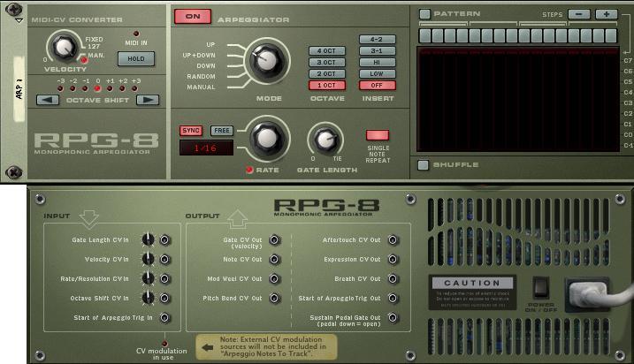
Task: Click the Expression CV Out jack
Action: click(x=393, y=260)
